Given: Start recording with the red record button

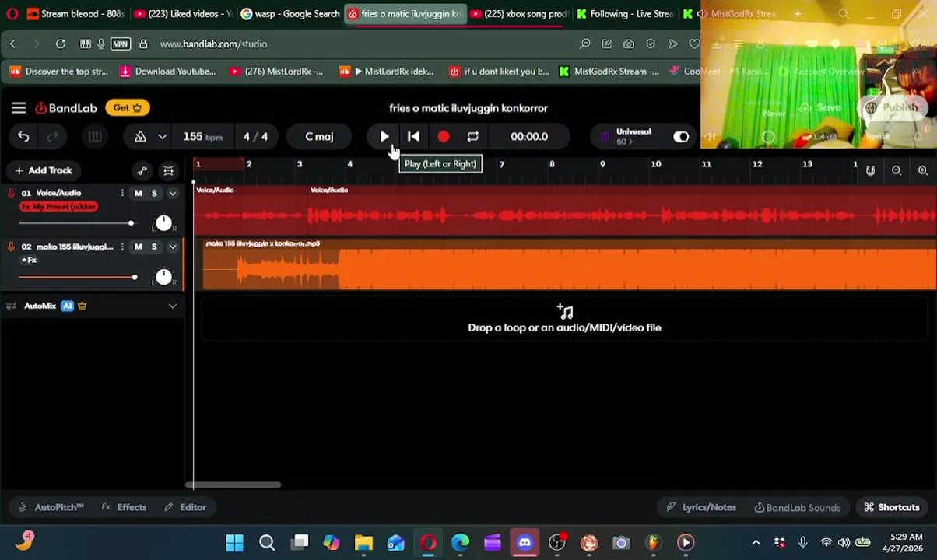Looking at the screenshot, I should (443, 137).
